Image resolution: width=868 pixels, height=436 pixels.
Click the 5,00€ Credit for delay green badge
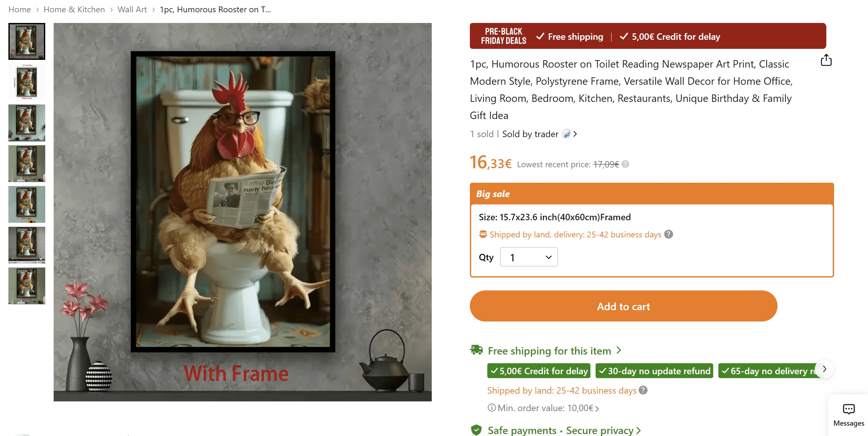(538, 371)
